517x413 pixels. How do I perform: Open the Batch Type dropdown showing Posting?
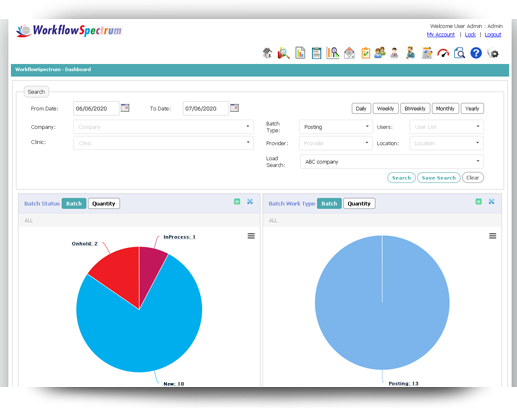pos(336,127)
